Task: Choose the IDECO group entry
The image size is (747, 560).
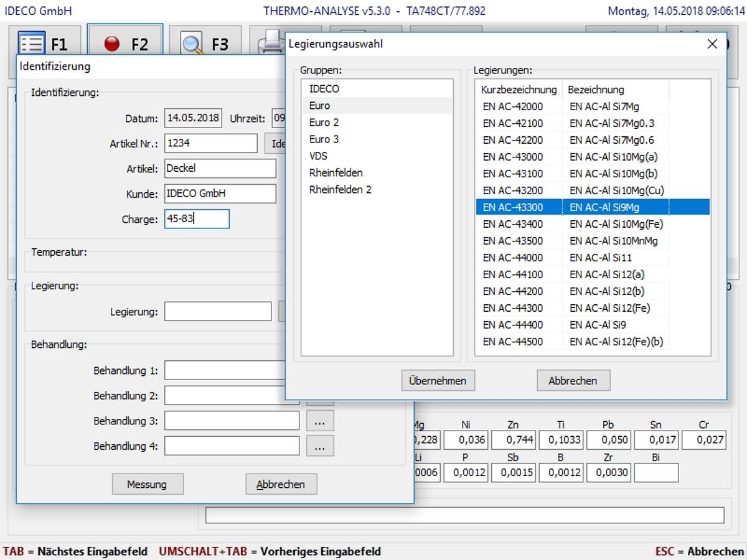Action: (324, 89)
